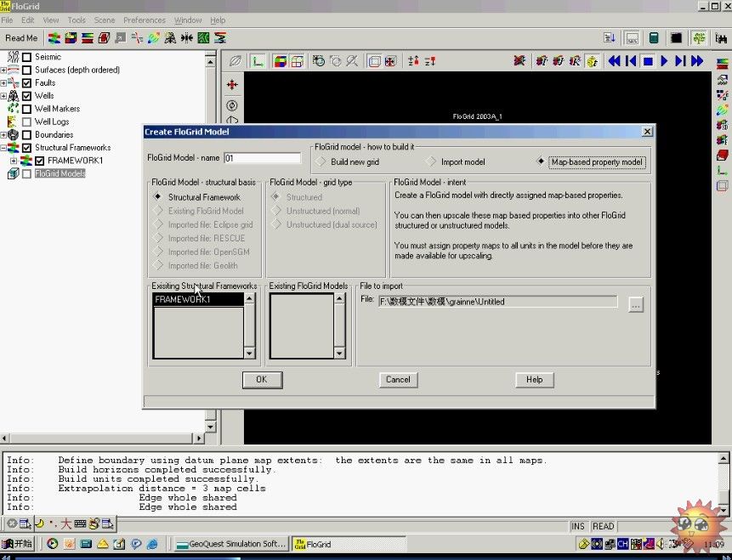732x560 pixels.
Task: Click the red 3D box icon on right sidebar
Action: click(722, 155)
